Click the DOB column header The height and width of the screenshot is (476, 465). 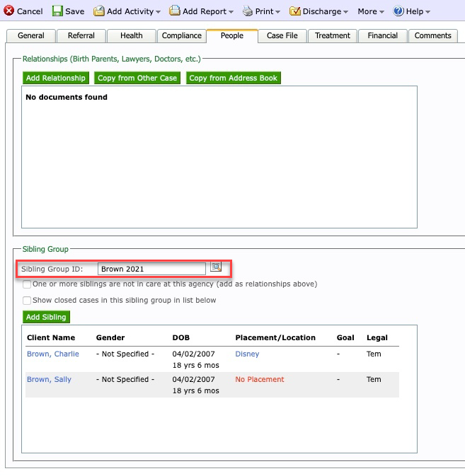click(181, 337)
